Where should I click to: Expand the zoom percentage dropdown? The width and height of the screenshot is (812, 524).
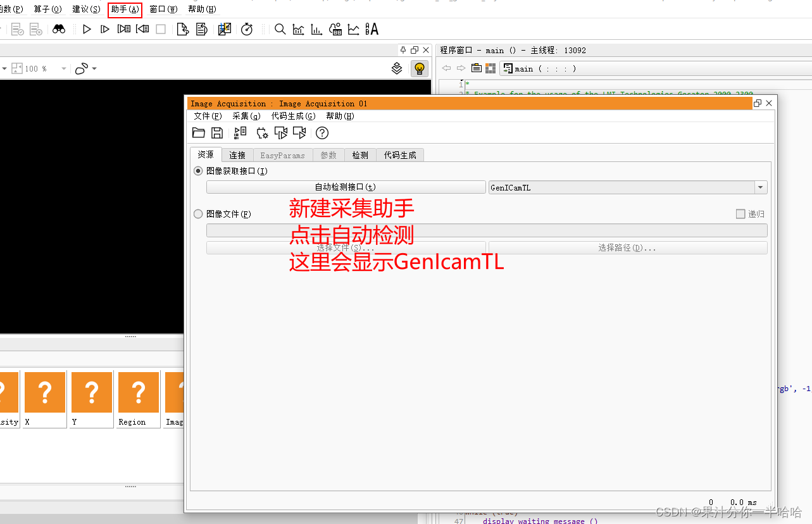[x=63, y=68]
